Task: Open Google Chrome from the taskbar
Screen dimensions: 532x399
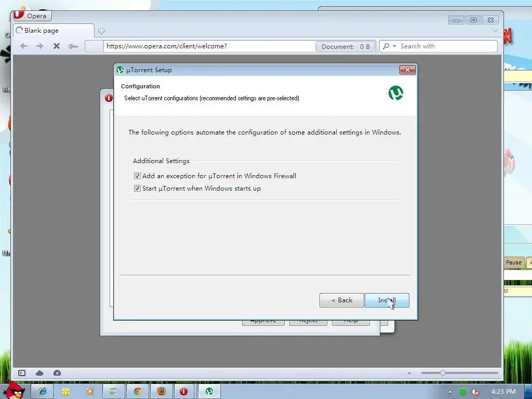Action: (x=137, y=392)
